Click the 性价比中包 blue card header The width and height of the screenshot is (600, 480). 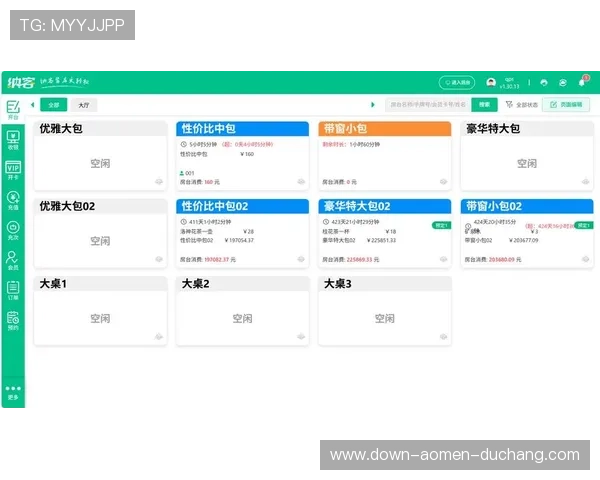pos(243,129)
